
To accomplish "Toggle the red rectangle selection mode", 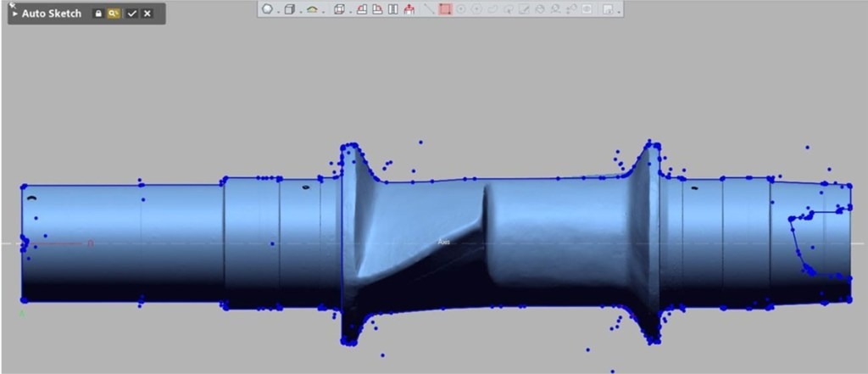I will (445, 10).
